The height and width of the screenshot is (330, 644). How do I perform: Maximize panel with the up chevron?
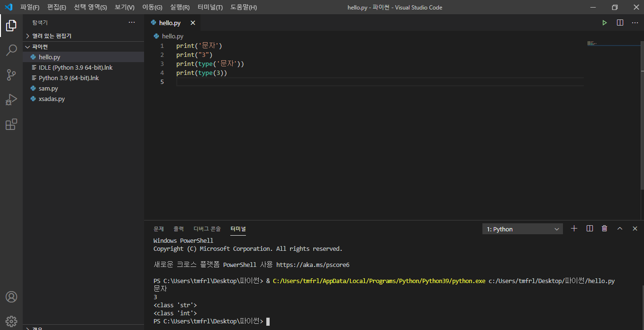[x=619, y=229]
